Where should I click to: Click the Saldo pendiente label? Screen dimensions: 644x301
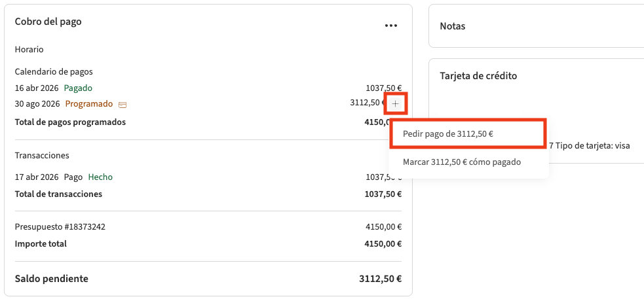click(51, 279)
